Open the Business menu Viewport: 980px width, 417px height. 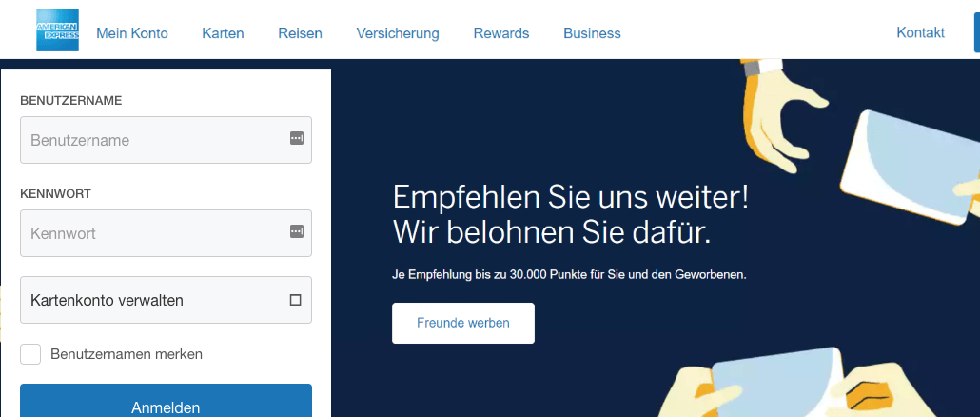pyautogui.click(x=592, y=33)
